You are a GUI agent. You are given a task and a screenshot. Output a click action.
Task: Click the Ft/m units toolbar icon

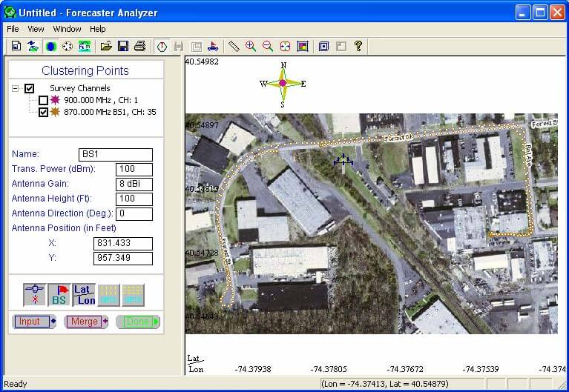pyautogui.click(x=85, y=46)
